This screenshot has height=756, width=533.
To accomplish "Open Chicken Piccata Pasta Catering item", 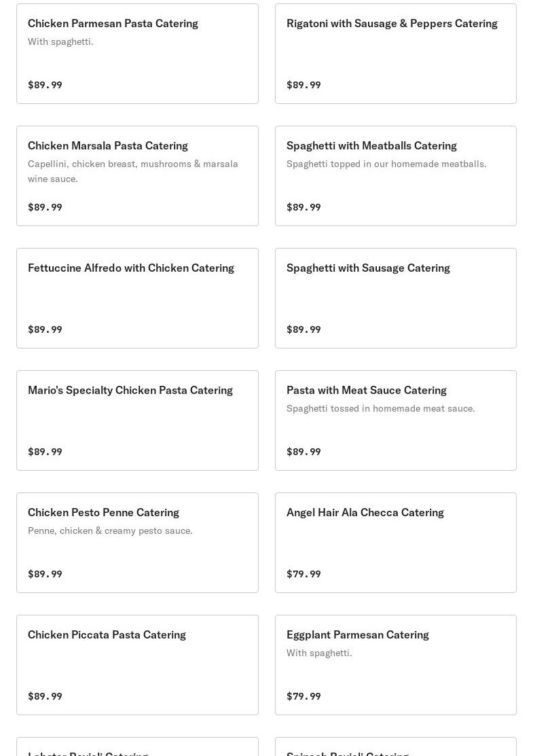I will [x=137, y=665].
